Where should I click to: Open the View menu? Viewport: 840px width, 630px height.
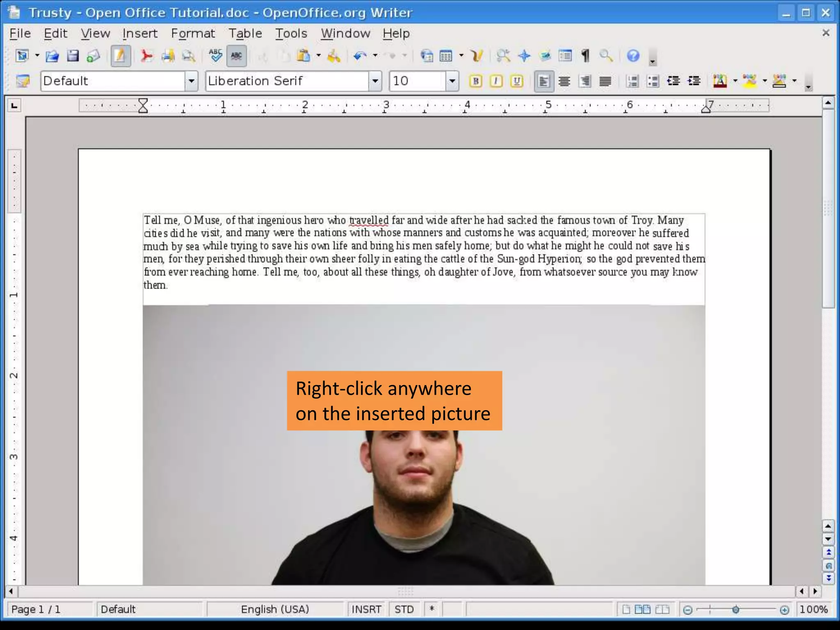click(95, 33)
